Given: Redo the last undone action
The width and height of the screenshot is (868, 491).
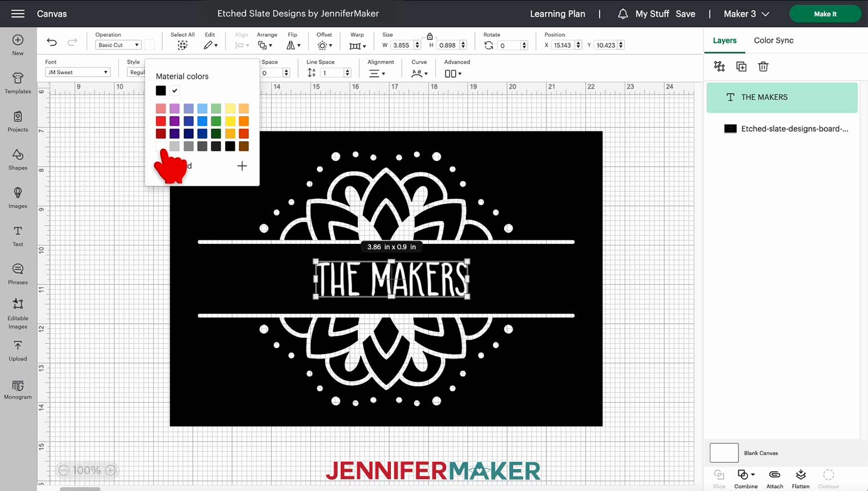Looking at the screenshot, I should coord(72,42).
